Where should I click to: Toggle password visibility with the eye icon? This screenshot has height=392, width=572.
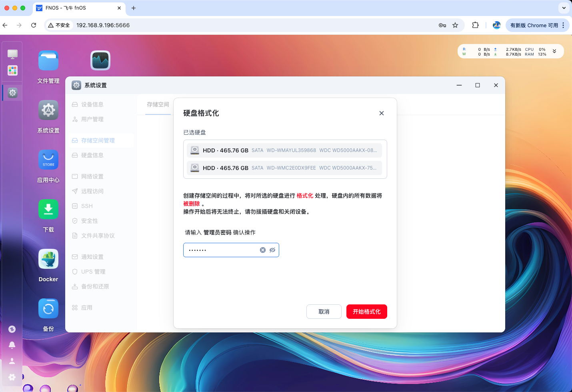coord(272,250)
